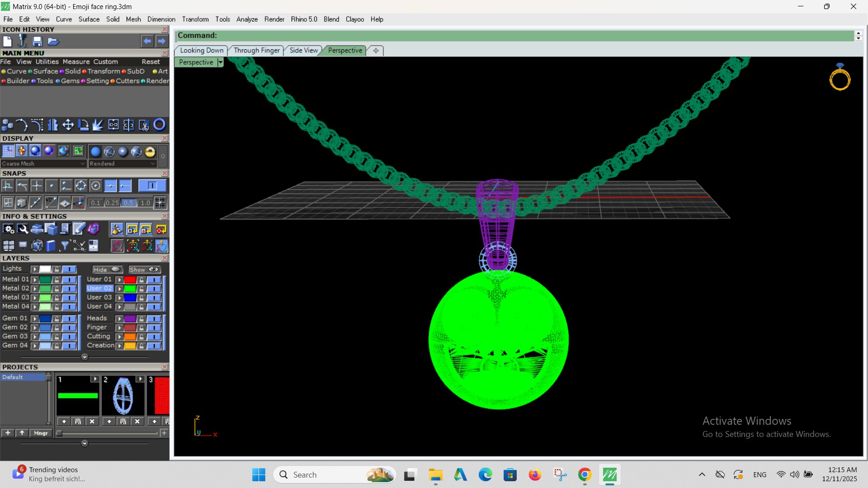Screen dimensions: 868x488
Task: Expand the arrow next to Lights layer
Action: click(x=34, y=269)
